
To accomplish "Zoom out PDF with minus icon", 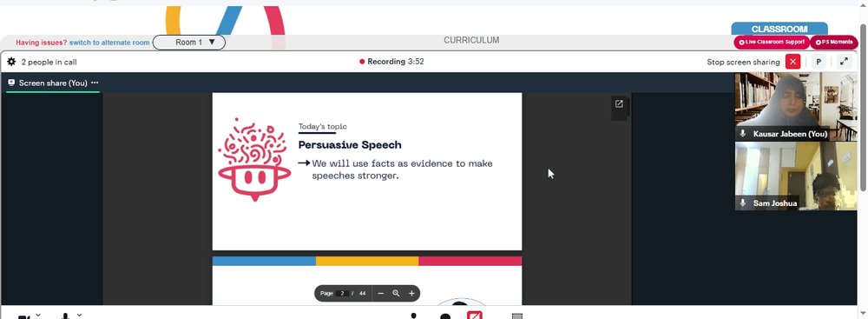I will 380,294.
